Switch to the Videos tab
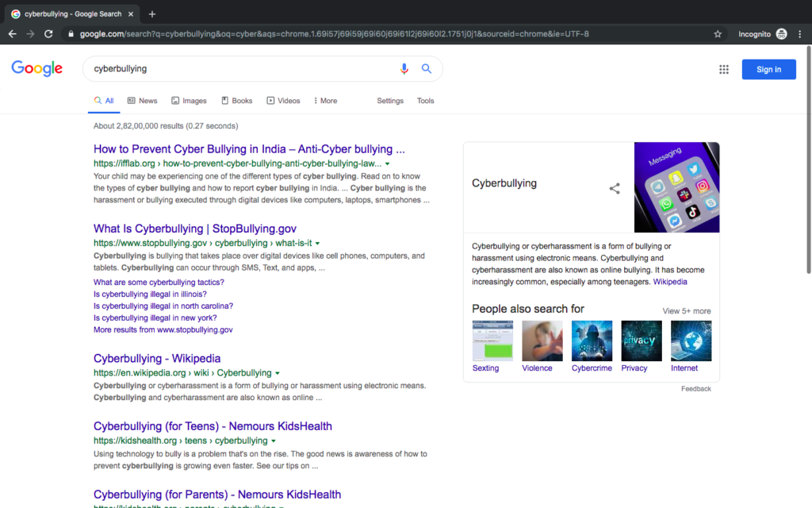Viewport: 812px width, 508px height. coord(283,101)
